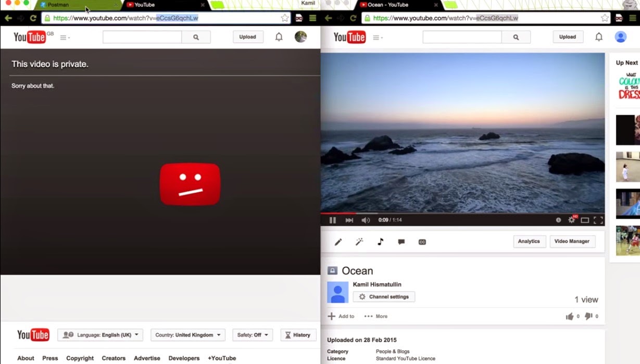Viewport: 640px width, 364px height.
Task: Open the CC subtitles tool
Action: coord(422,242)
